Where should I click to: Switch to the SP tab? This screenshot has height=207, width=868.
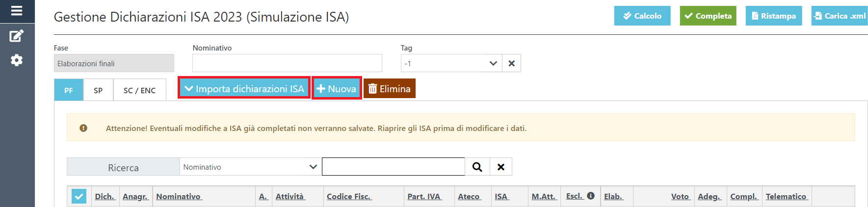(98, 90)
